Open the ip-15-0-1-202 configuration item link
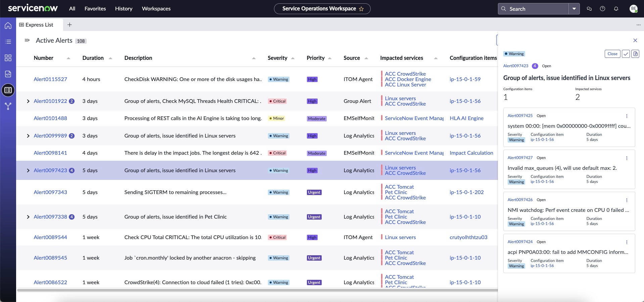Viewport: 644px width, 302px height. 467,192
